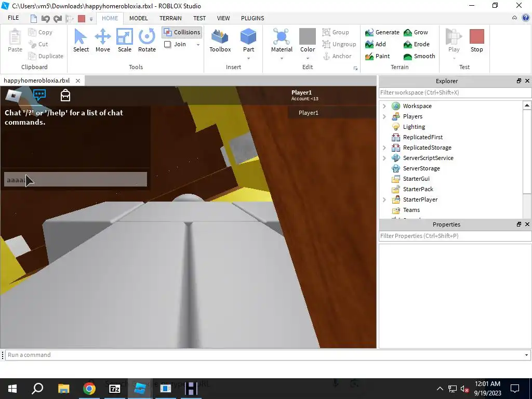Click the Generate terrain tool
Image resolution: width=532 pixels, height=399 pixels.
tap(382, 32)
